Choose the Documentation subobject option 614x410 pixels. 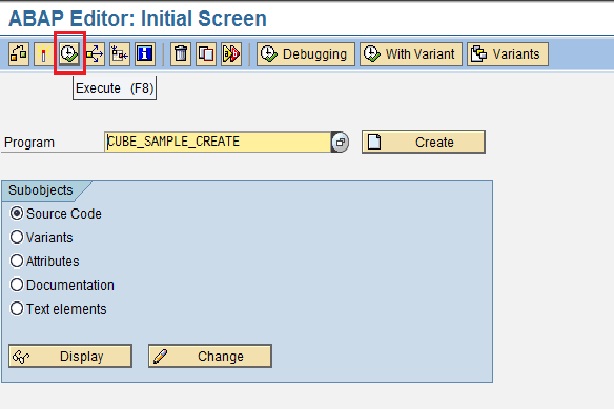coord(17,285)
